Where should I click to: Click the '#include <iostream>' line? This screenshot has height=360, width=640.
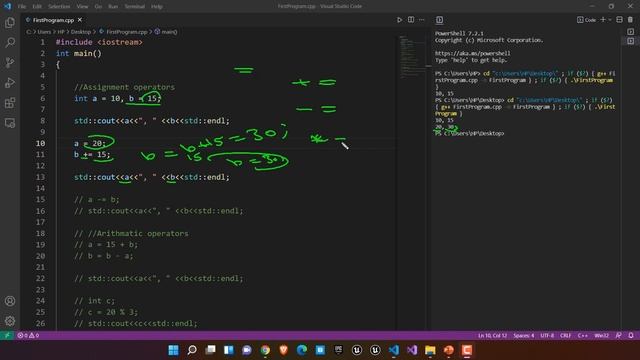[x=99, y=42]
